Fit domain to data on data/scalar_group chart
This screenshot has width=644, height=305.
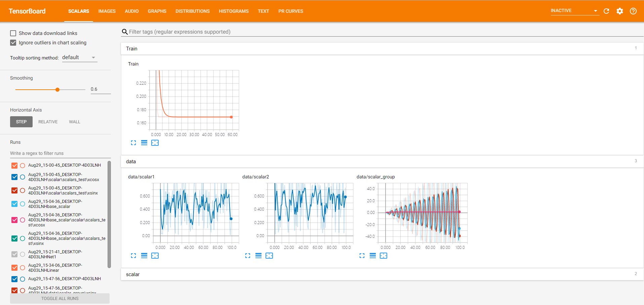coord(384,256)
